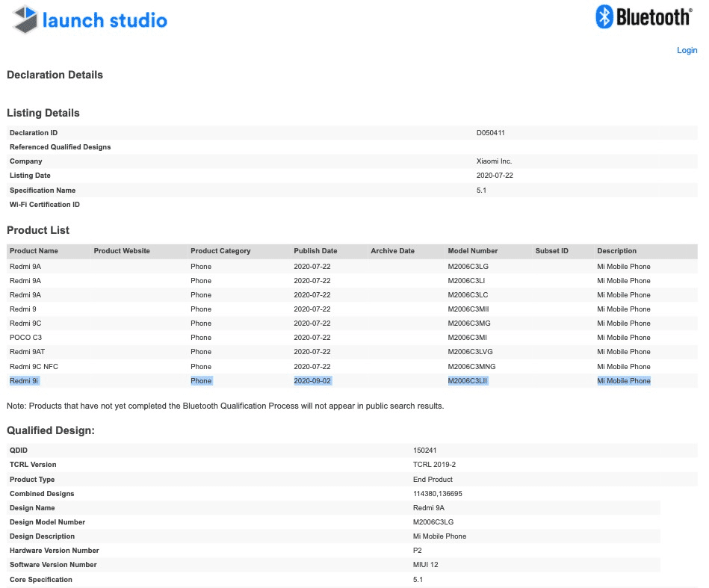Click the Product Name column header
This screenshot has width=709, height=588.
point(34,250)
